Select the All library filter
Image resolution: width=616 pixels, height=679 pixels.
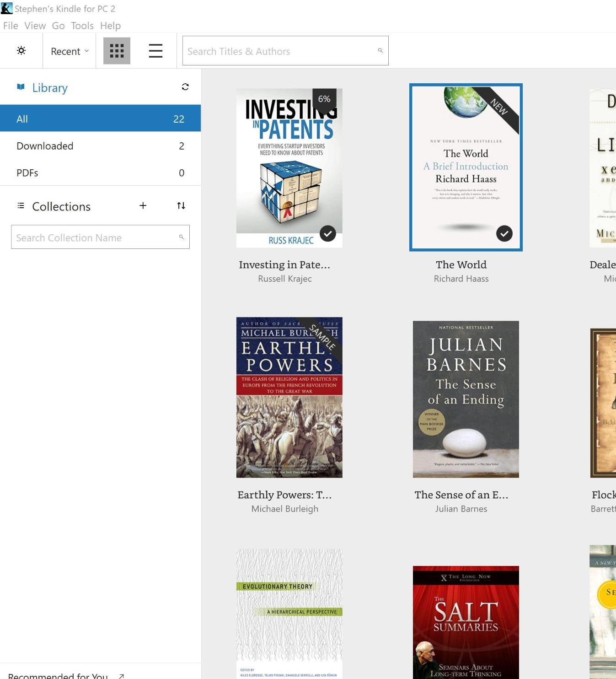coord(100,119)
